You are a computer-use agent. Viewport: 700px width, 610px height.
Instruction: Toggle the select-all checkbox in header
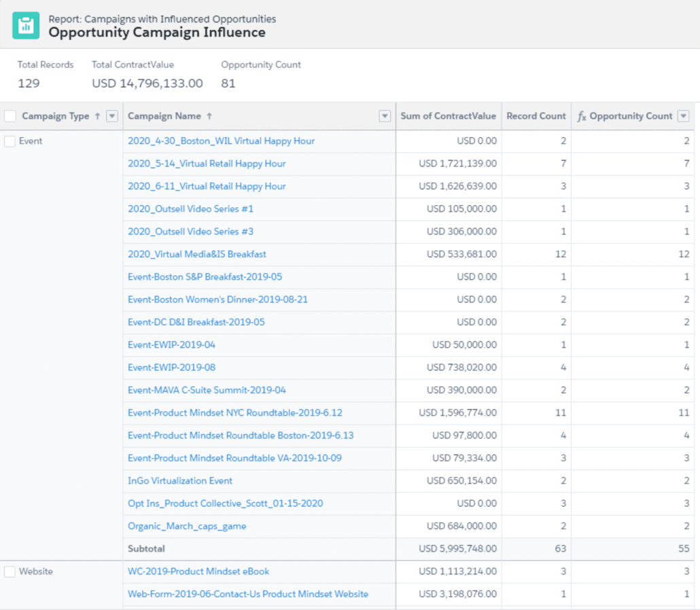point(10,116)
